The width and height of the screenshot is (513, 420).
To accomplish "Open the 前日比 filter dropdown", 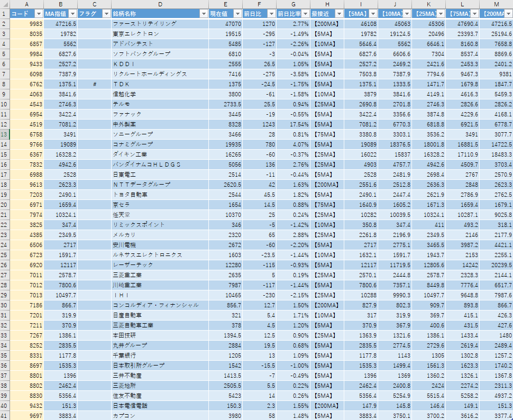I will (x=271, y=14).
